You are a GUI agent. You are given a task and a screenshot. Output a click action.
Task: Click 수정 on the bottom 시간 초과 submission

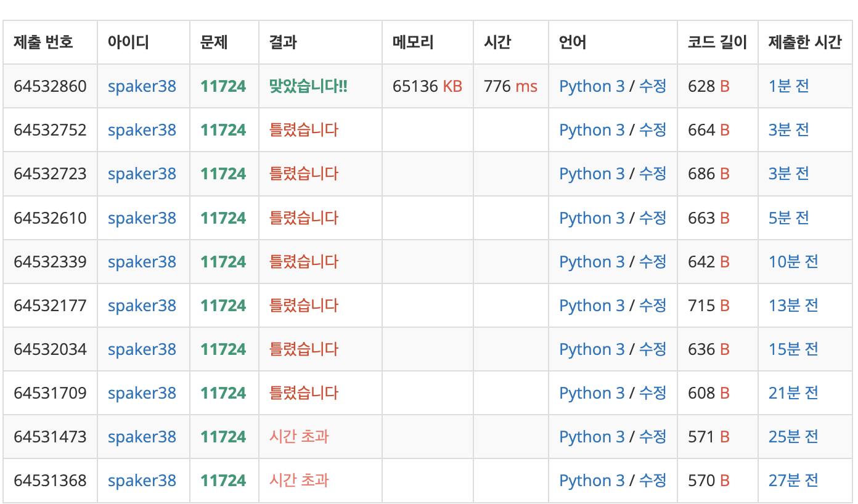(652, 480)
